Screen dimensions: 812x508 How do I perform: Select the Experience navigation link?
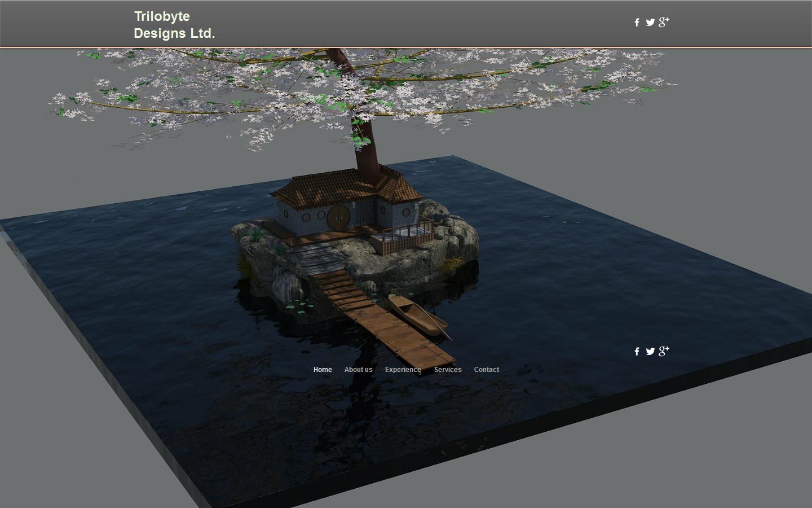pyautogui.click(x=403, y=370)
